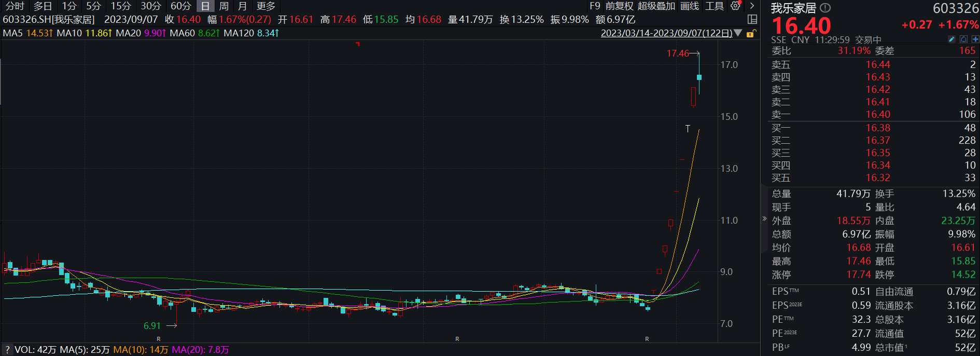Click the 画线 drawing tools button
The height and width of the screenshot is (356, 980).
(690, 6)
